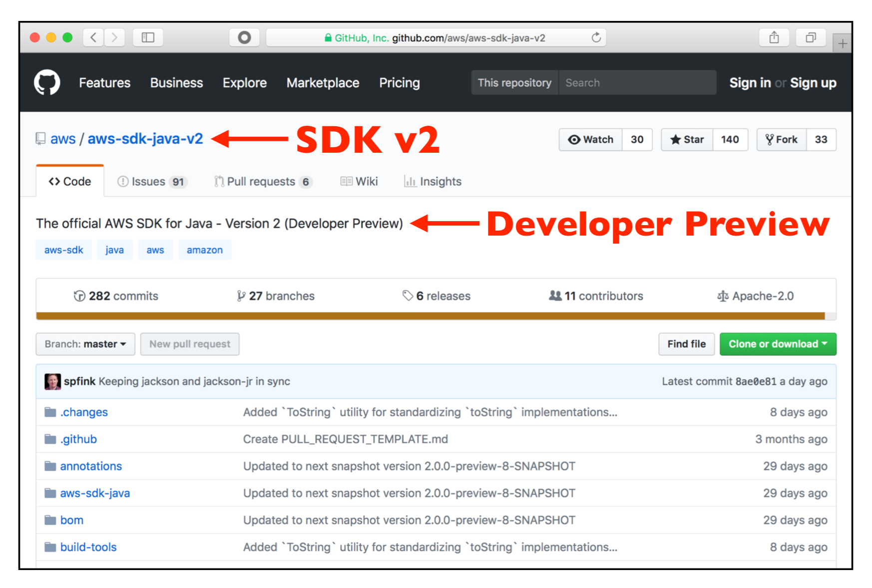This screenshot has height=588, width=872.
Task: Open commit 'Create PULL_REQUEST_TEMPLATE.md'
Action: [346, 439]
